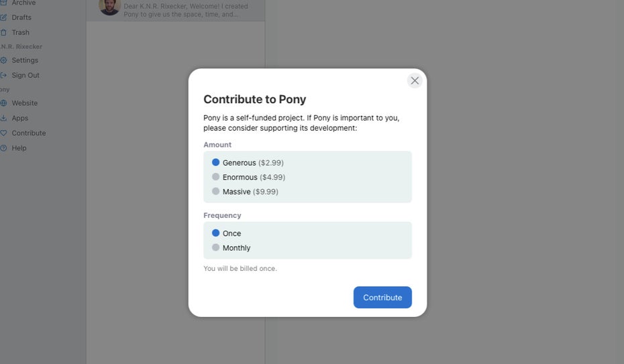
Task: Click the sender avatar thumbnail
Action: click(109, 7)
